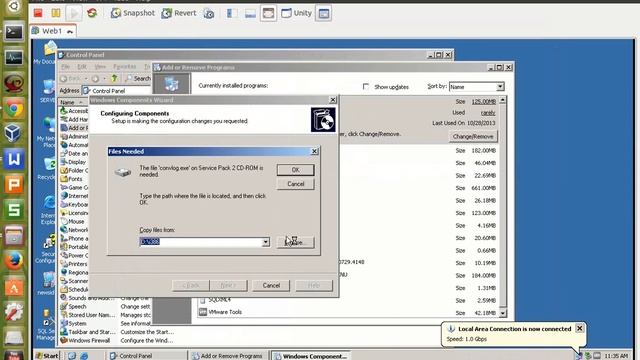Viewport: 640px width, 360px height.
Task: Select My Documents desktop icon in guest
Action: pyautogui.click(x=46, y=53)
